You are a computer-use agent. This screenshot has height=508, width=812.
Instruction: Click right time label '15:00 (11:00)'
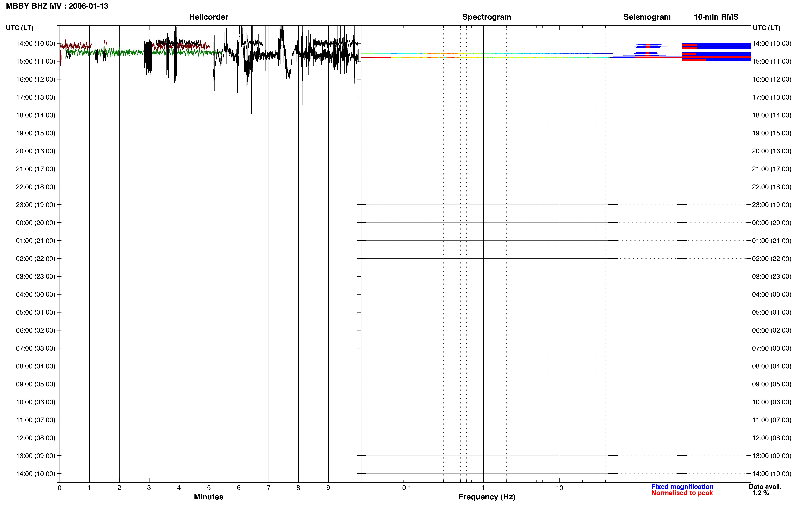[x=772, y=61]
